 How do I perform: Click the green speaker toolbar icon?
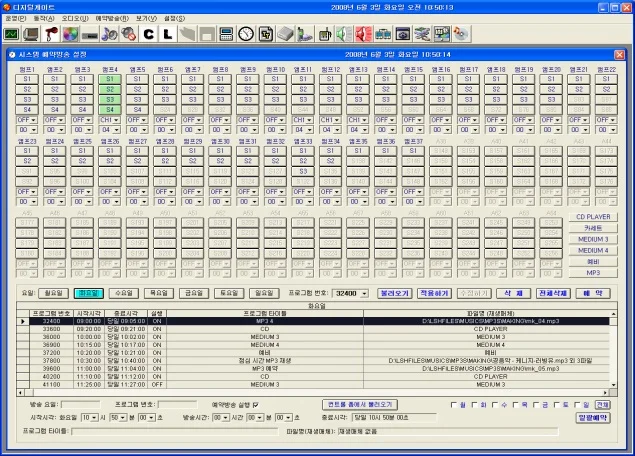[x=344, y=34]
